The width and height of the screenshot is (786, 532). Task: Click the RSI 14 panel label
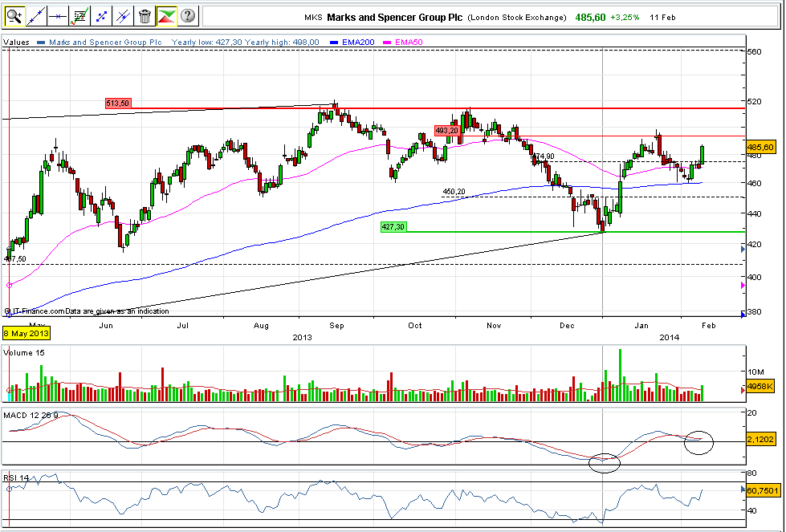coord(16,478)
